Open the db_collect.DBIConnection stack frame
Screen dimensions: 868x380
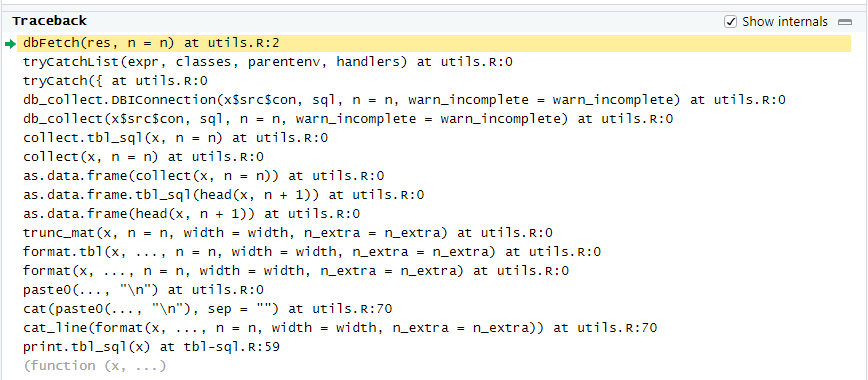point(404,100)
